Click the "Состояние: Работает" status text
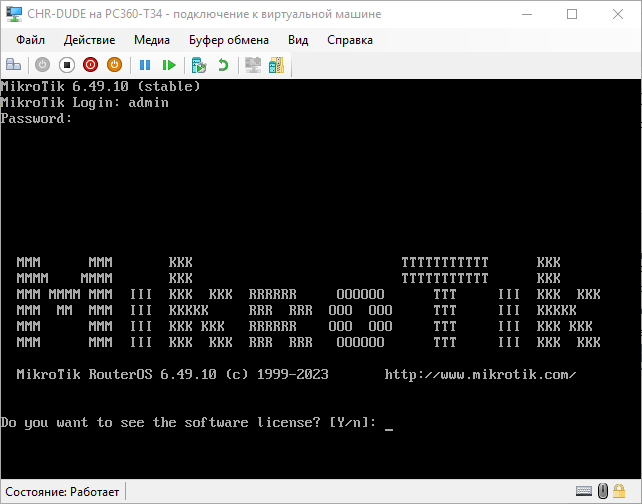This screenshot has height=504, width=642. [x=62, y=492]
